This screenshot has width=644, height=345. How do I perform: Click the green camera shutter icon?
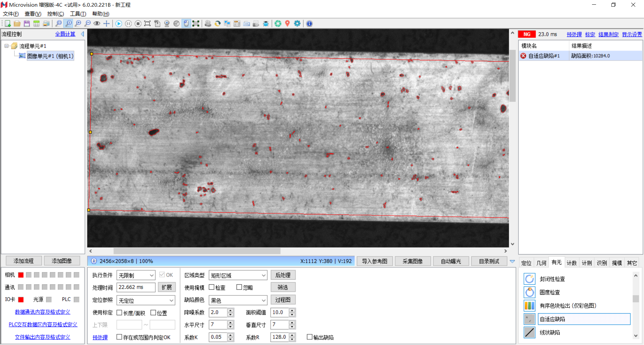click(x=278, y=23)
